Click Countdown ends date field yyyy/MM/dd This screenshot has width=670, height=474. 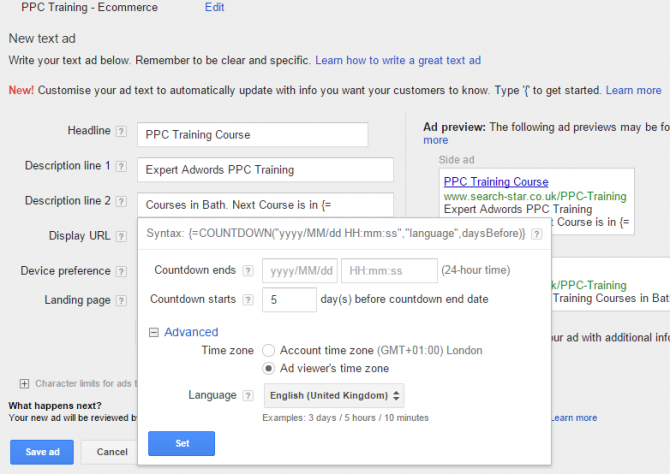click(300, 271)
